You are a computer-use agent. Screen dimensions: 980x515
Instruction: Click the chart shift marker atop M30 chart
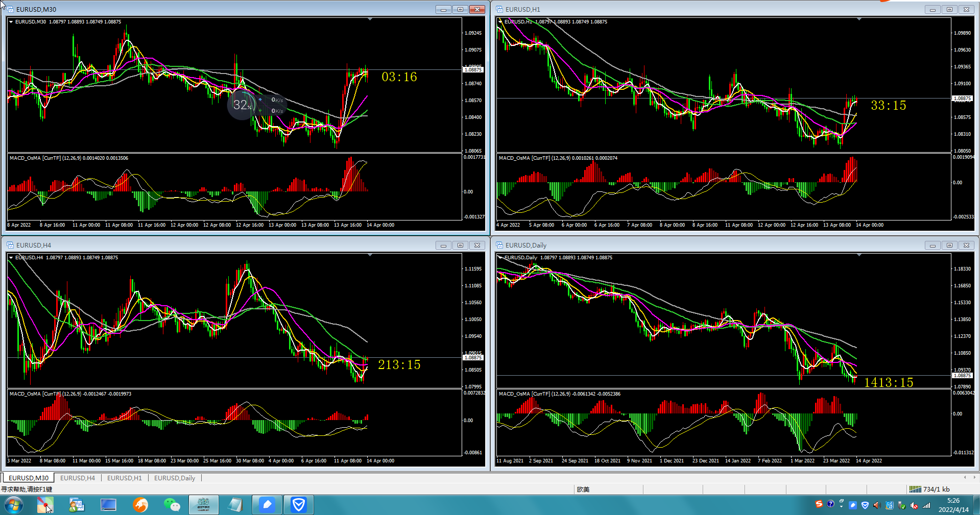[x=370, y=19]
